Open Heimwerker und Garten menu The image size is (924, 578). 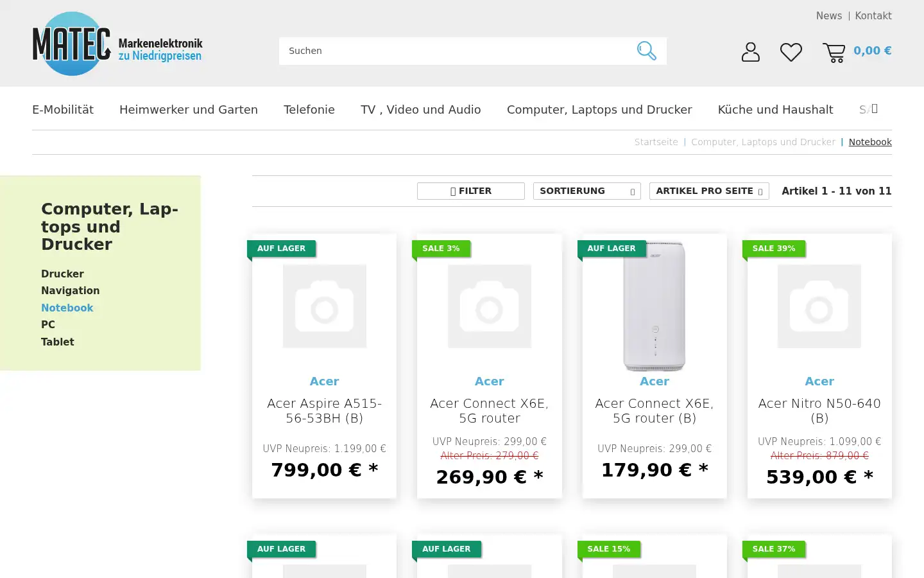click(x=189, y=110)
